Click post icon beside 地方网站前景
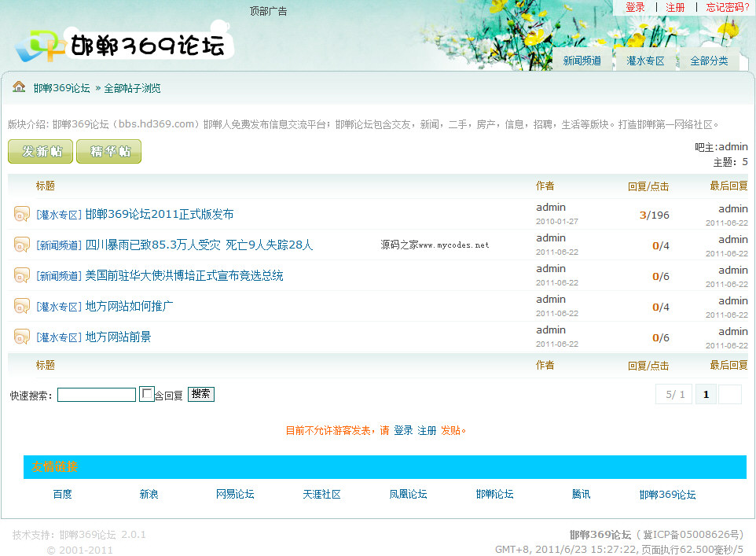 tap(21, 337)
